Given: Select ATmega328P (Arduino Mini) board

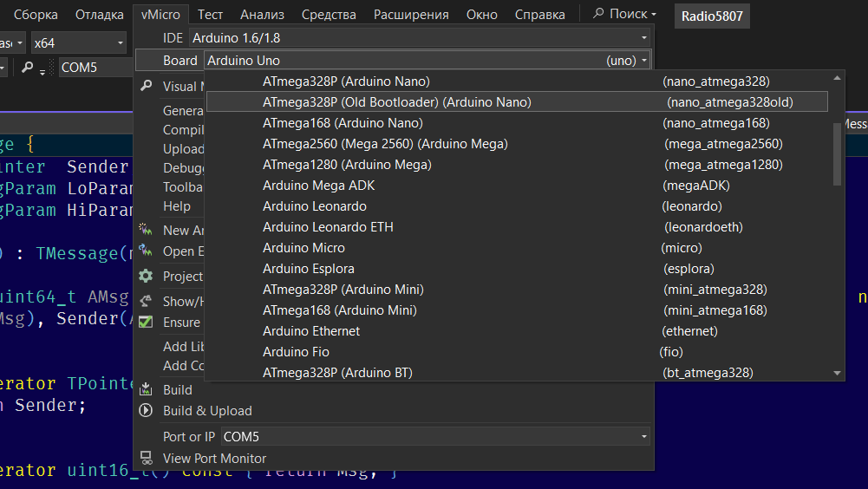Looking at the screenshot, I should [517, 289].
